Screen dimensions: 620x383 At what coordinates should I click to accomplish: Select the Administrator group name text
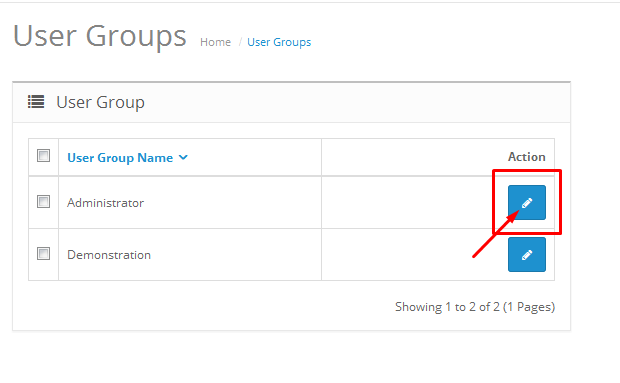(x=106, y=203)
